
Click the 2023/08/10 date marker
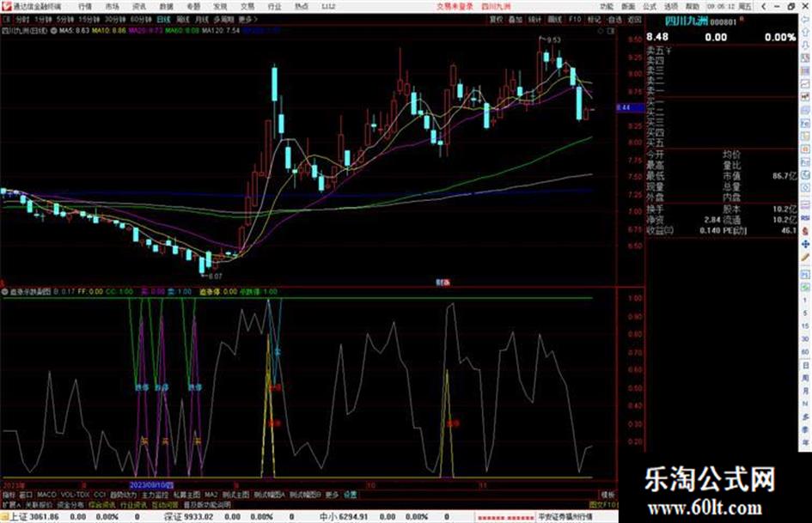[151, 486]
